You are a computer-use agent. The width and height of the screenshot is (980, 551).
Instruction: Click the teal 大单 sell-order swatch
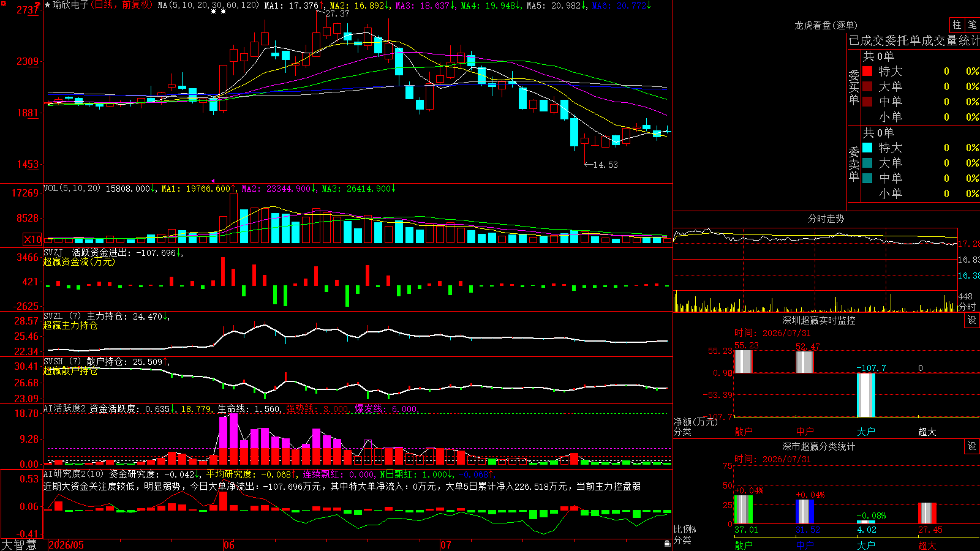867,163
